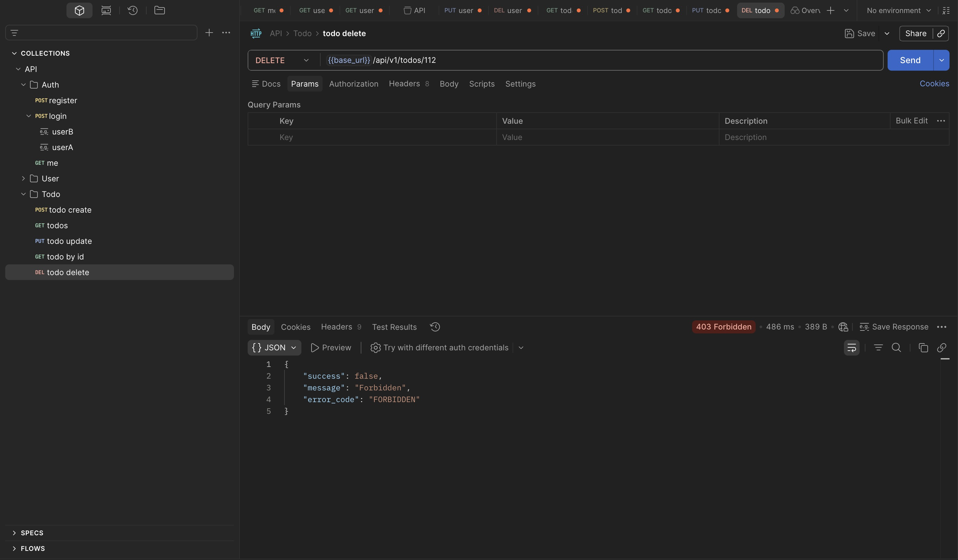The height and width of the screenshot is (560, 958).
Task: Open the Save options dropdown arrow
Action: pyautogui.click(x=887, y=34)
